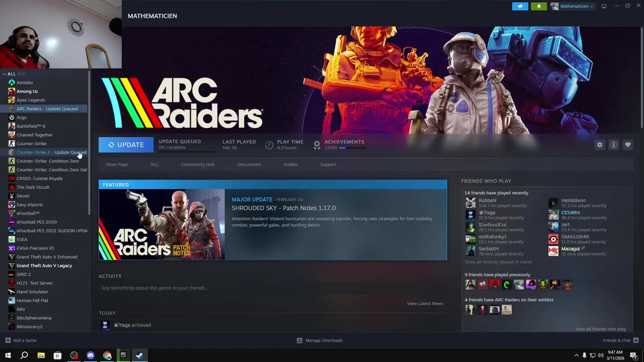Select The Dark Occult in library
This screenshot has height=362, width=644.
33,187
